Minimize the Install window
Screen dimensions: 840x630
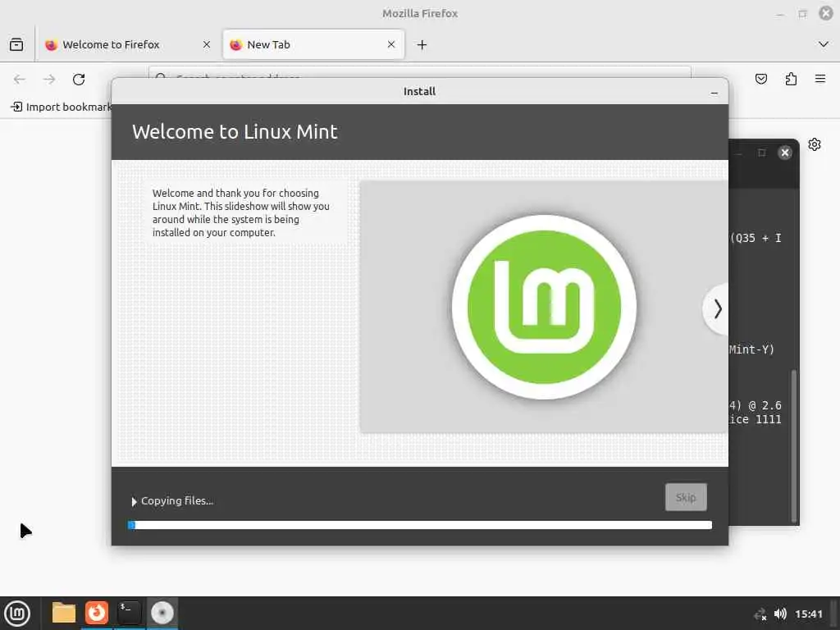coord(714,93)
